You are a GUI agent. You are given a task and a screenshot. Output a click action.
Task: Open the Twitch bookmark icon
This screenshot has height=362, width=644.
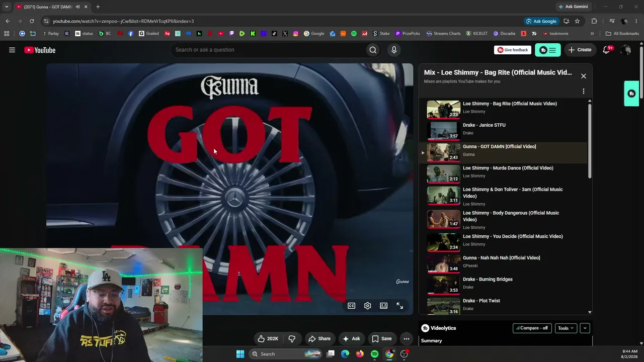coord(231,34)
